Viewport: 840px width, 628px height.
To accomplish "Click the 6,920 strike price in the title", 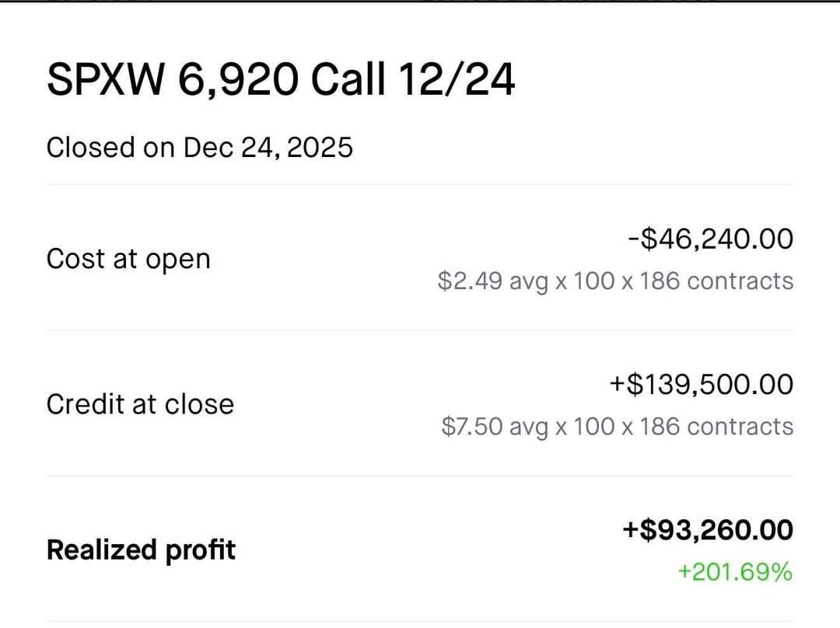I will point(238,79).
